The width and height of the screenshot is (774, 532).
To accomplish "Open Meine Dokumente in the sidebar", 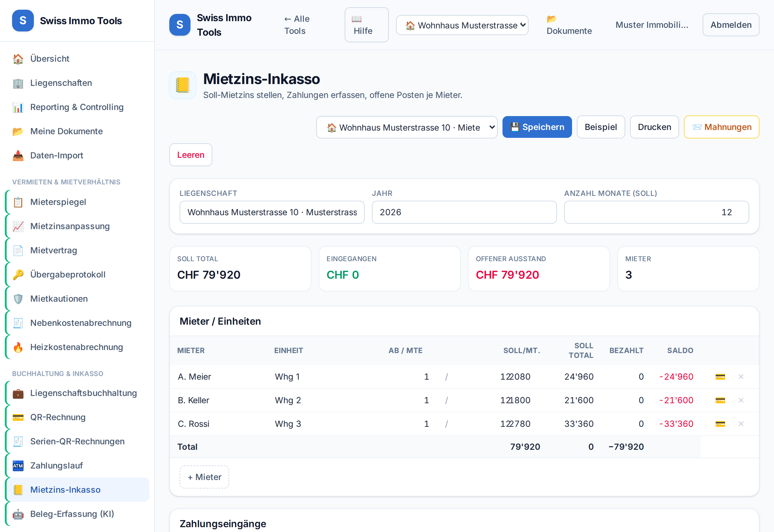I will (x=77, y=131).
